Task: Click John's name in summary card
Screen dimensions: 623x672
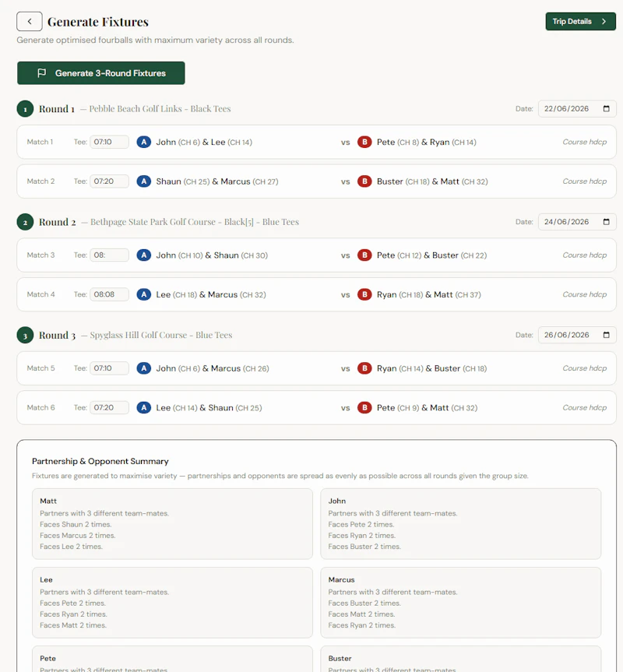Action: [x=336, y=501]
